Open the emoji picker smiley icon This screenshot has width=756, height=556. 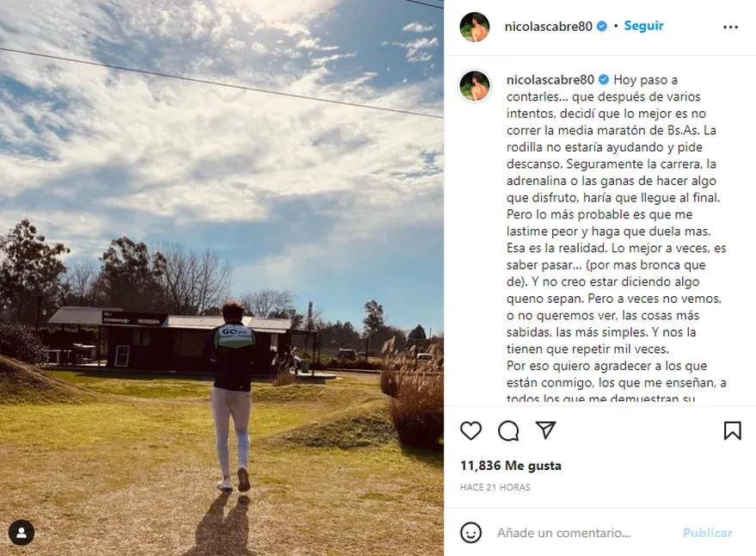tap(470, 533)
